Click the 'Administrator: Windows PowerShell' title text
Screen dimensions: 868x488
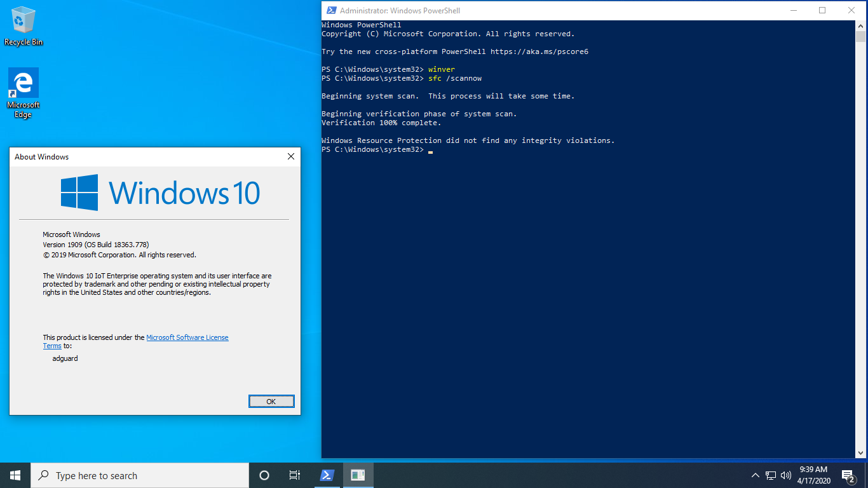(400, 11)
